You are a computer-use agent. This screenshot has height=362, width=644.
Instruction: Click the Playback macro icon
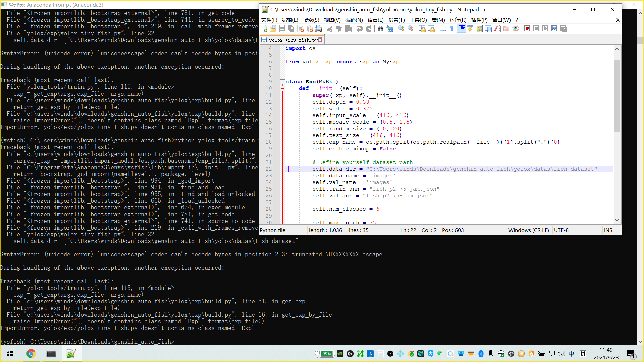pos(545,29)
